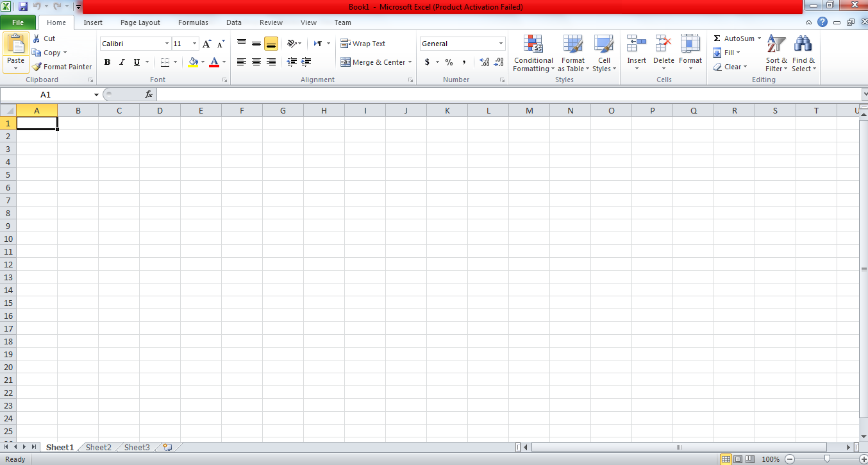Image resolution: width=868 pixels, height=465 pixels.
Task: Click Find & Select binoculars icon
Action: click(x=803, y=44)
